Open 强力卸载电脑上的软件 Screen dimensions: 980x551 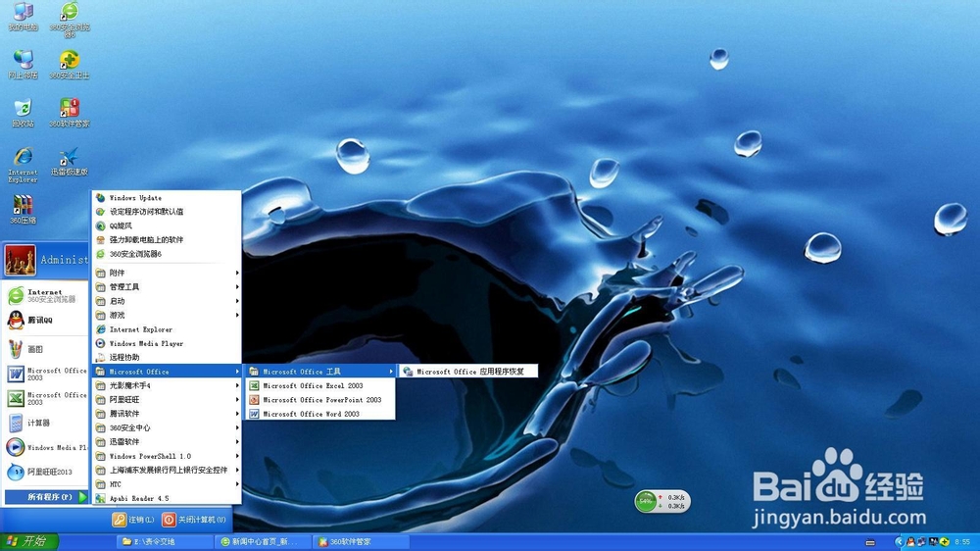[167, 239]
